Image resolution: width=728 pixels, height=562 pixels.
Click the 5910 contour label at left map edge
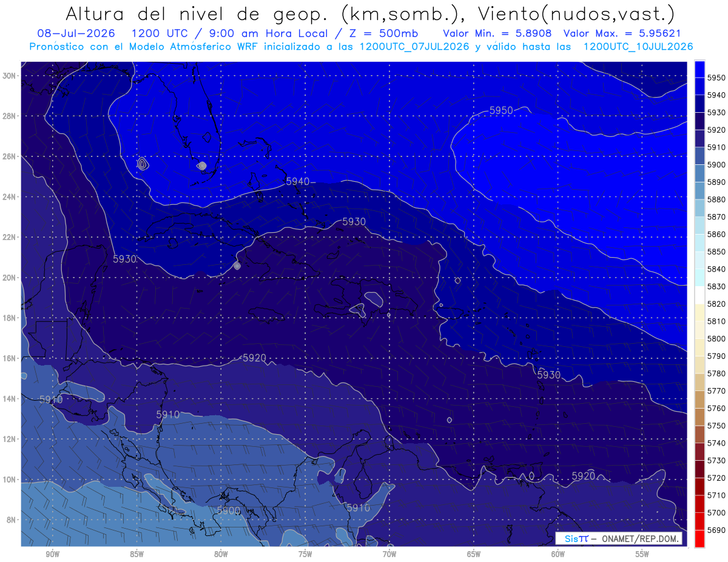point(50,400)
